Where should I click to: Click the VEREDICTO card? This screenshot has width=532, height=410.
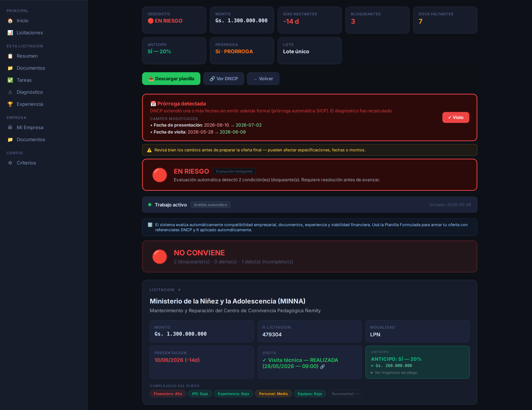point(174,20)
